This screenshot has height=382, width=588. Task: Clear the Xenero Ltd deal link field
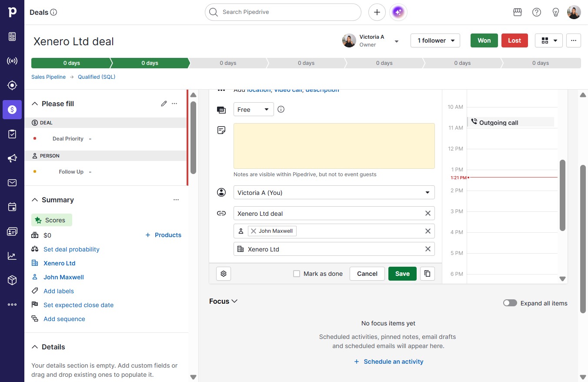click(x=428, y=213)
